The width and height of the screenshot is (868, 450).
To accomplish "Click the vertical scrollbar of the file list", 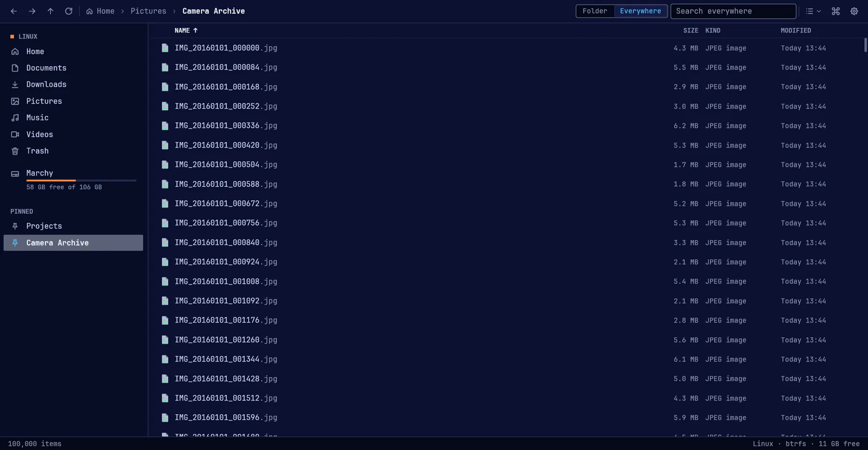I will pyautogui.click(x=865, y=45).
